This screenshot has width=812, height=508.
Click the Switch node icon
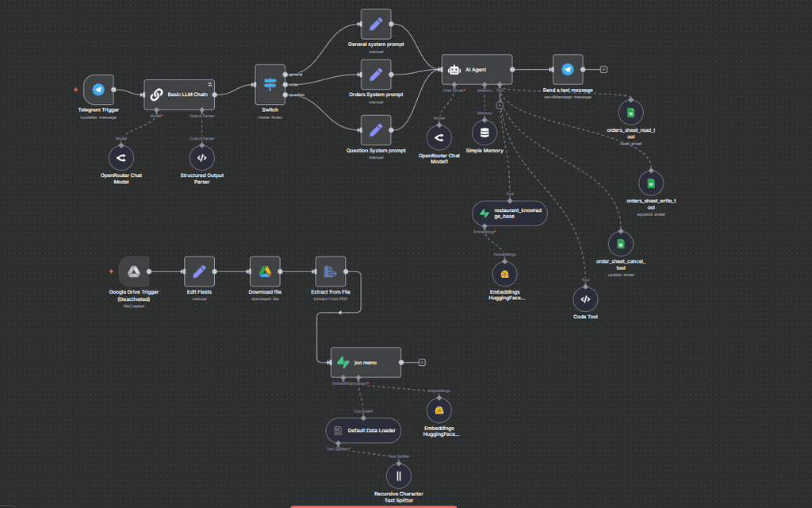[270, 84]
